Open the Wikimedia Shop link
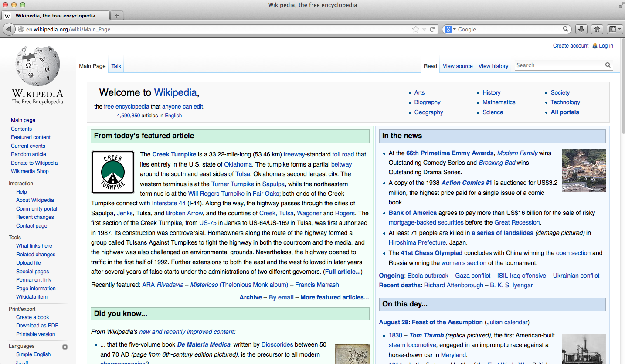Screen dimensions: 625x364 pos(30,171)
